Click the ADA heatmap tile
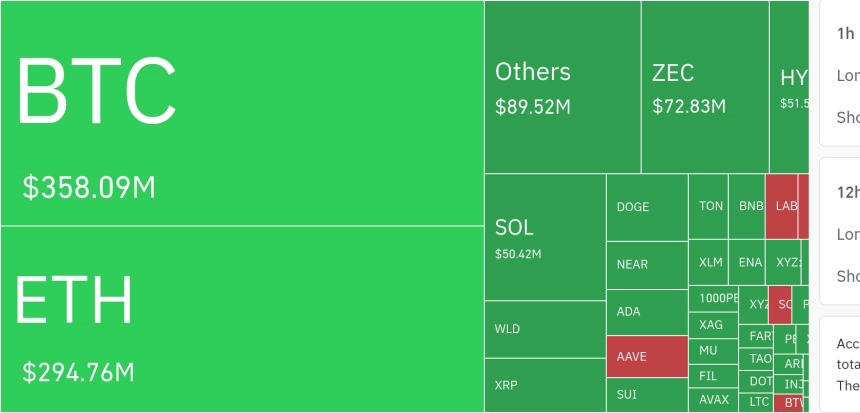Image resolution: width=860 pixels, height=413 pixels. pyautogui.click(x=647, y=313)
